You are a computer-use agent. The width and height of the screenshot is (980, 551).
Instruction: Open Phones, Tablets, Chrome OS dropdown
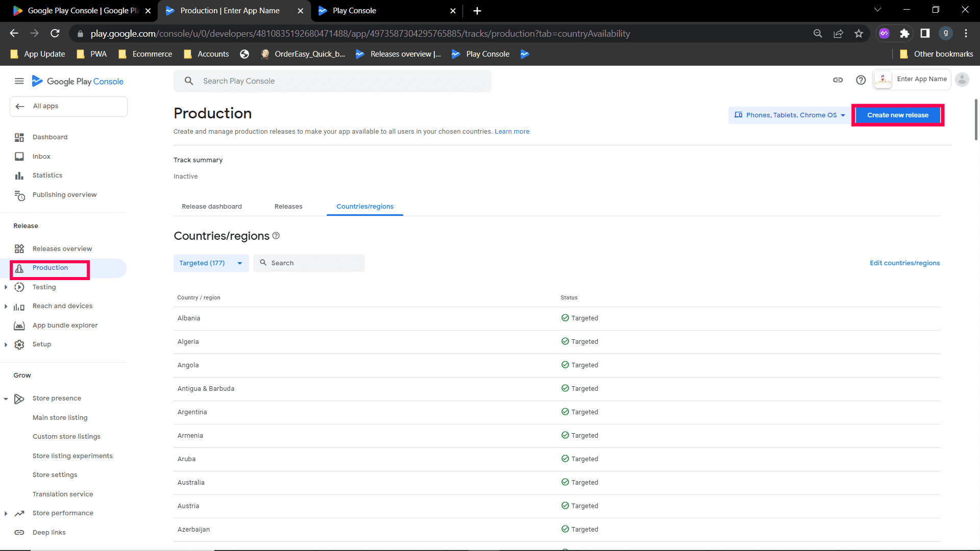[789, 115]
